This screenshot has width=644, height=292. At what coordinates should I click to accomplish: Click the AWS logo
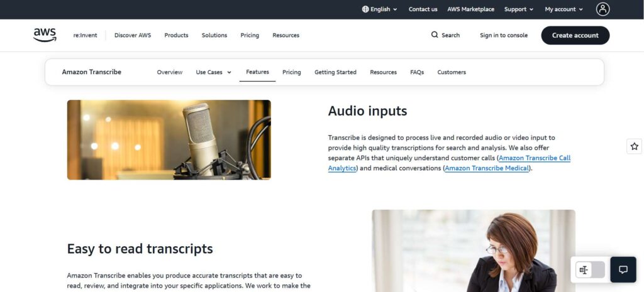45,35
